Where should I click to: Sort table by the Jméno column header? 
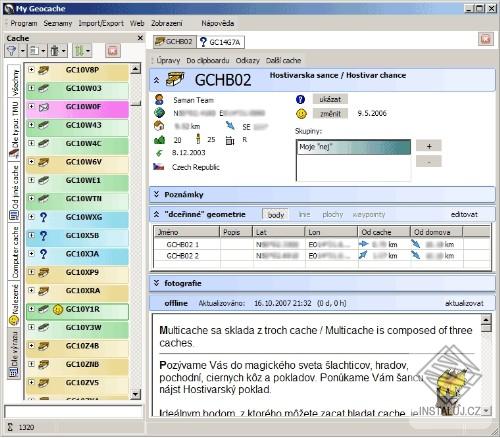pos(187,232)
